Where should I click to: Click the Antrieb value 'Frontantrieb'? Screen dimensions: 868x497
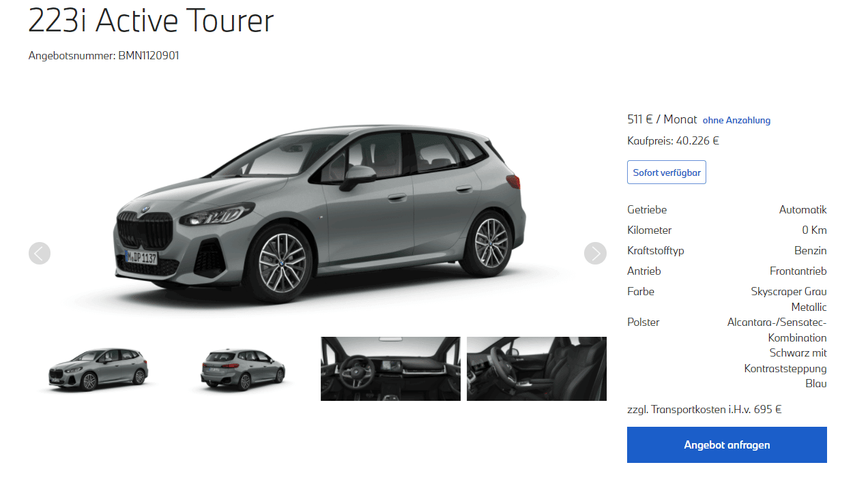(x=798, y=271)
